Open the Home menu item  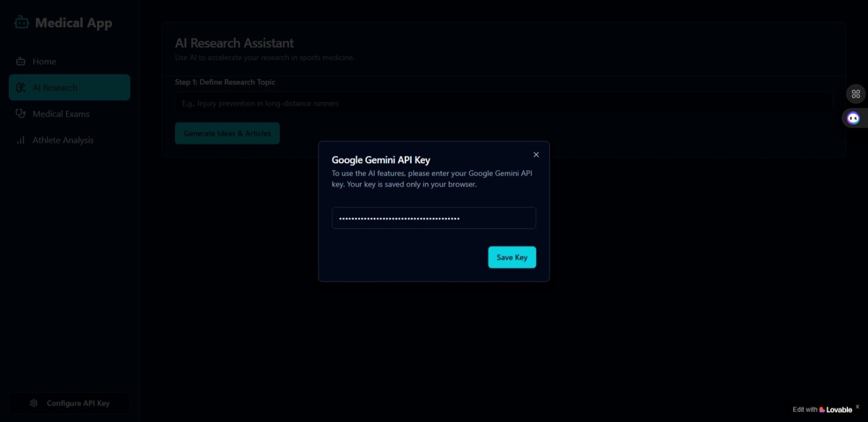(x=69, y=61)
